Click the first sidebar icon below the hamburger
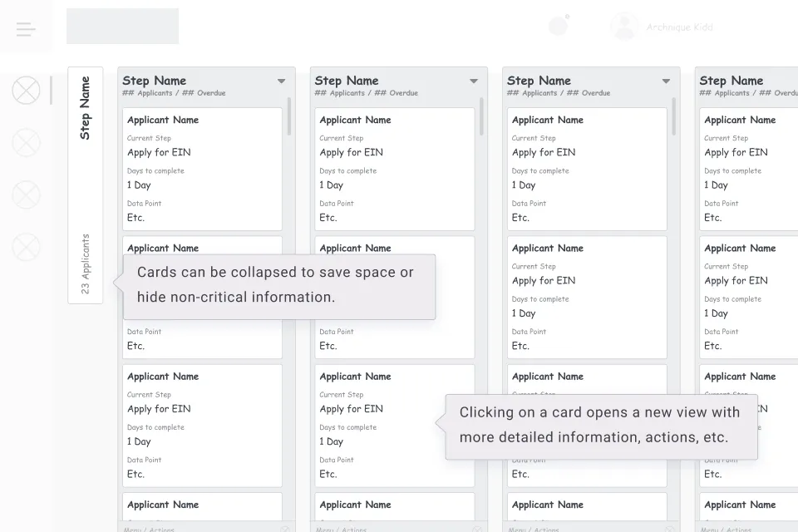Image resolution: width=798 pixels, height=532 pixels. [x=26, y=90]
